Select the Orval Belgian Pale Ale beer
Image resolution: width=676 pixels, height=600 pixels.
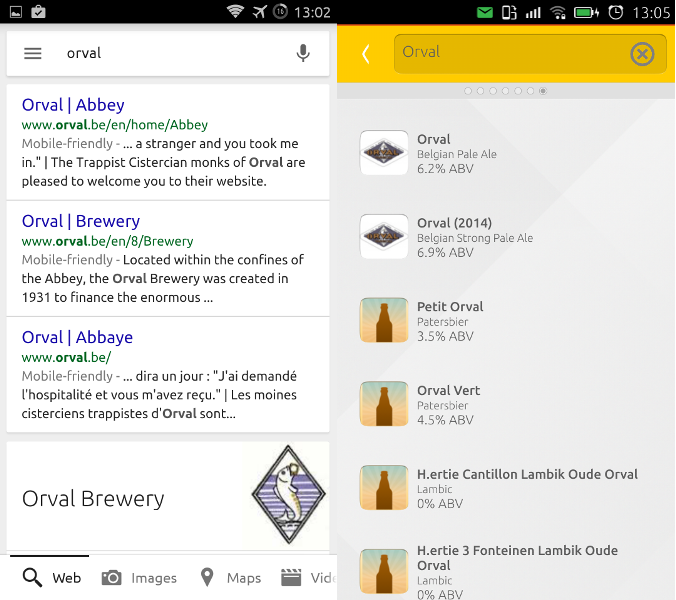434,140
